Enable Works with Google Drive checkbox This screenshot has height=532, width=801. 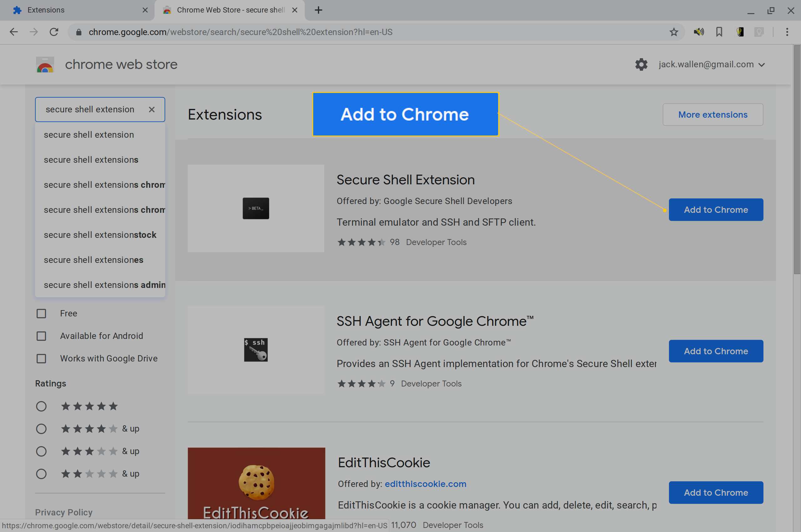[x=42, y=358]
